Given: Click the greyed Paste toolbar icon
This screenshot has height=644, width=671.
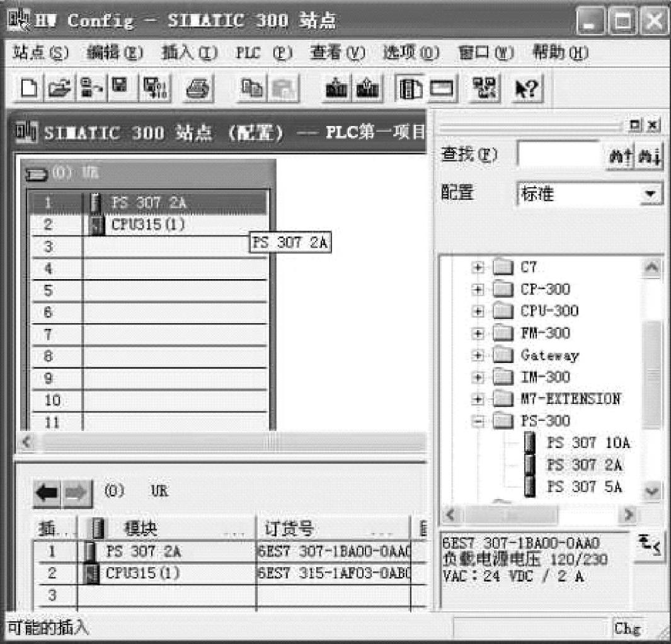Looking at the screenshot, I should [282, 88].
